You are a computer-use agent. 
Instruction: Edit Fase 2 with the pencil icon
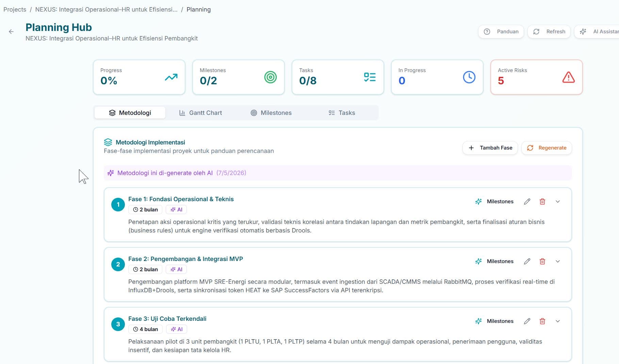coord(527,261)
